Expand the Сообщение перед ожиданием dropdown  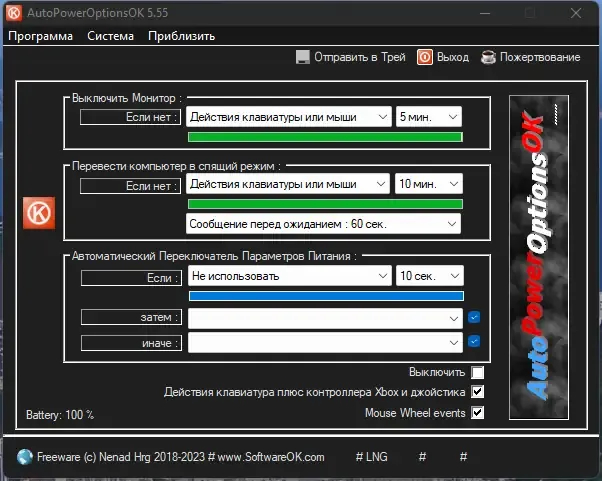pyautogui.click(x=323, y=224)
